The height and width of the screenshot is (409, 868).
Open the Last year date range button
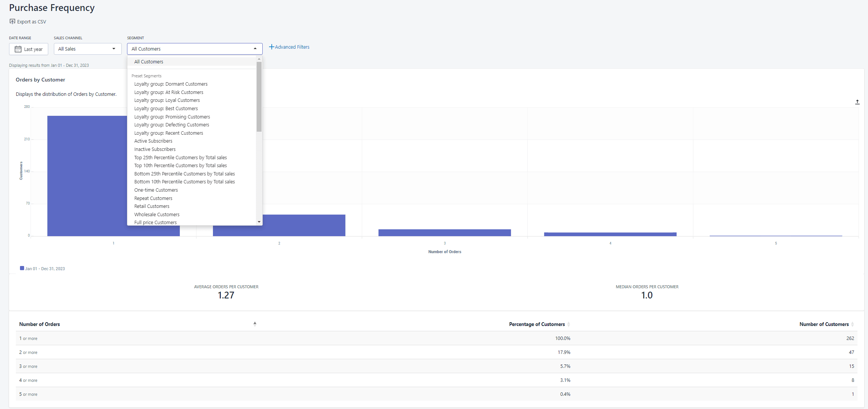click(x=29, y=49)
